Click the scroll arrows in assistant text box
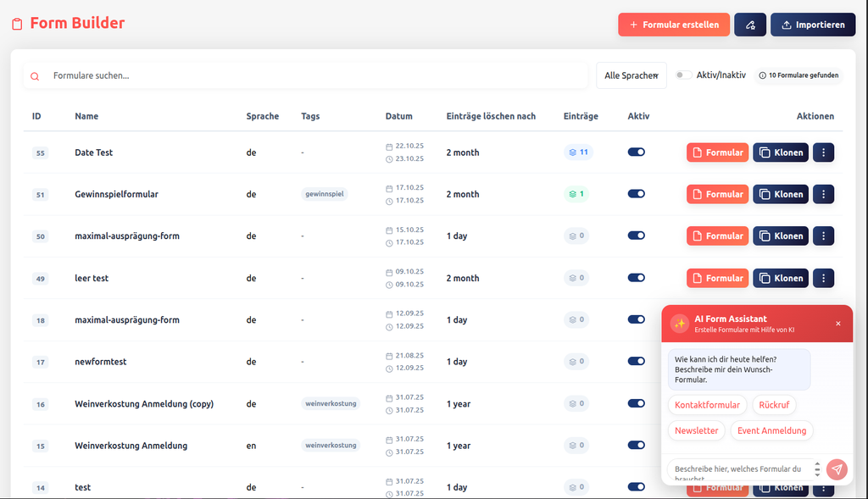 click(x=817, y=469)
